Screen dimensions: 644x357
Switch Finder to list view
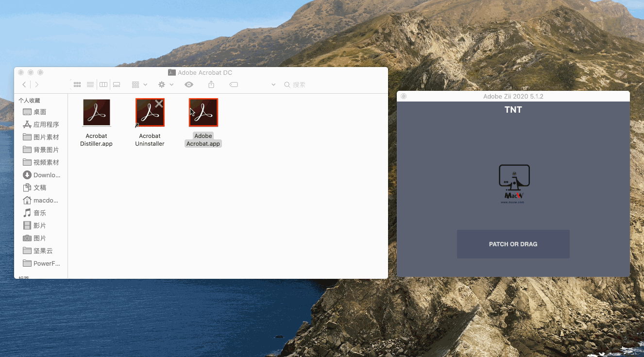tap(90, 84)
